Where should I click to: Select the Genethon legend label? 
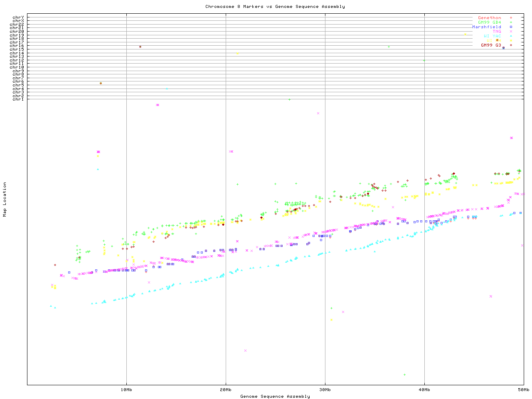point(489,18)
